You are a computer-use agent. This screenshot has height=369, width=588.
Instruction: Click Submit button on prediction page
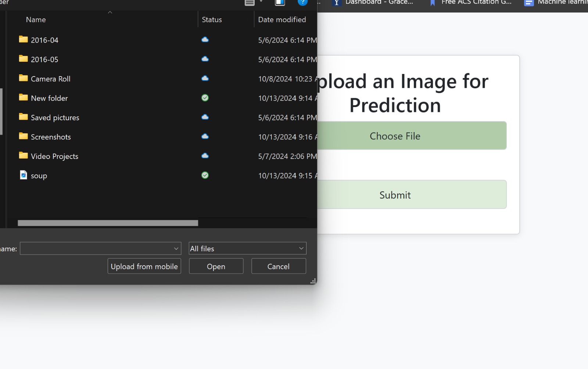[x=412, y=195]
